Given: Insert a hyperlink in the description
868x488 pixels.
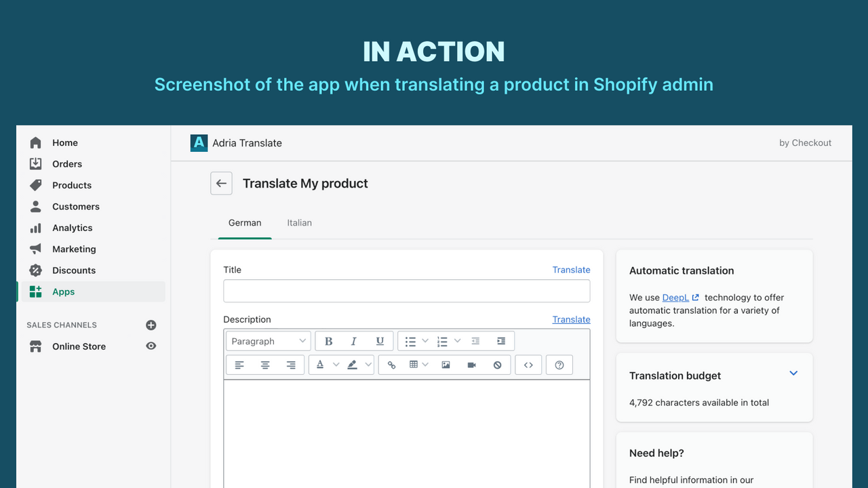Looking at the screenshot, I should [x=391, y=365].
